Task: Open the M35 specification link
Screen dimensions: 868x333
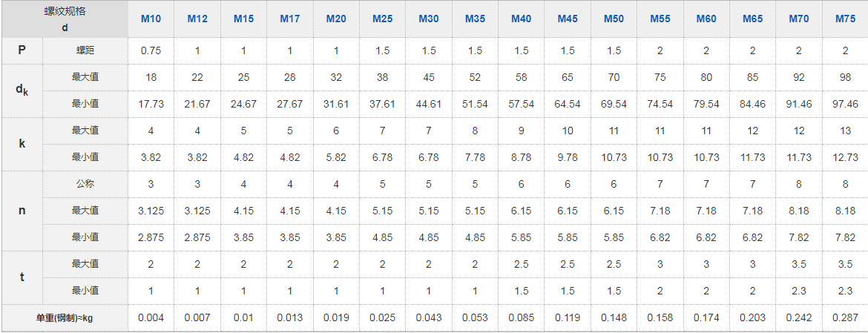Action: (475, 19)
